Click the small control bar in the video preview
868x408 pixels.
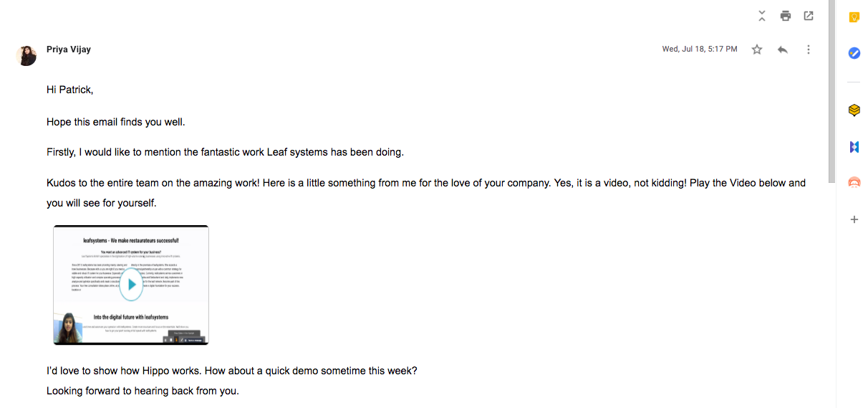point(184,339)
